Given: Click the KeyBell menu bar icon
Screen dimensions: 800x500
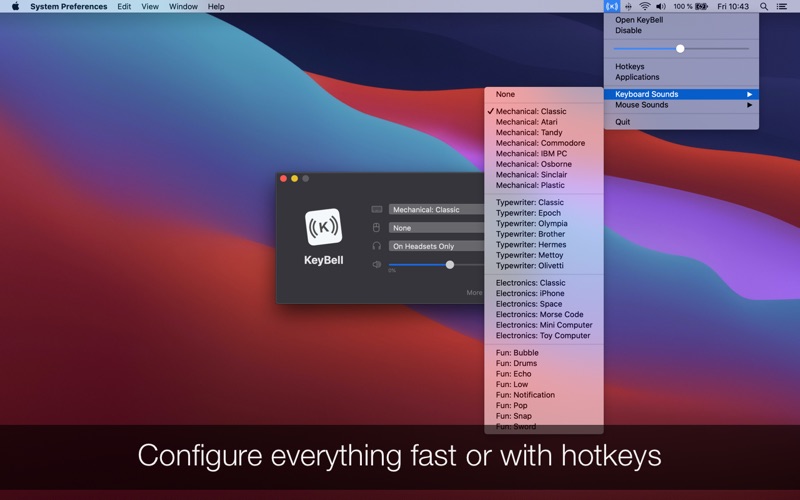Looking at the screenshot, I should click(611, 7).
